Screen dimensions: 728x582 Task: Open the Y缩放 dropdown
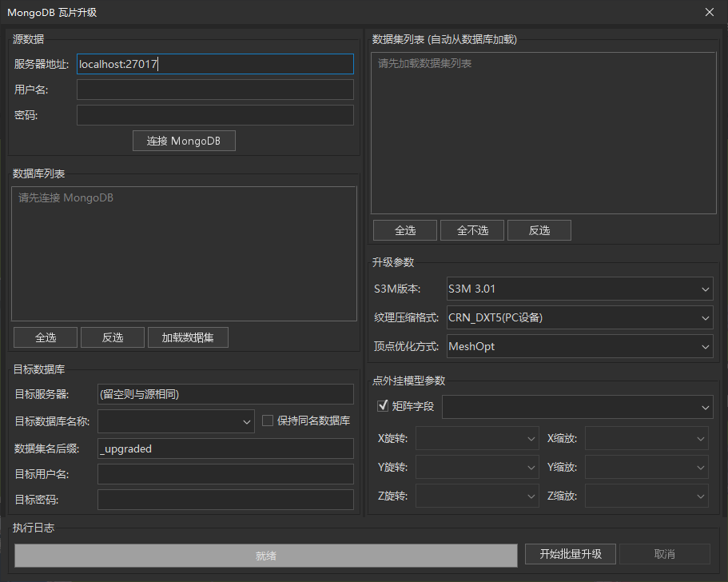point(646,467)
